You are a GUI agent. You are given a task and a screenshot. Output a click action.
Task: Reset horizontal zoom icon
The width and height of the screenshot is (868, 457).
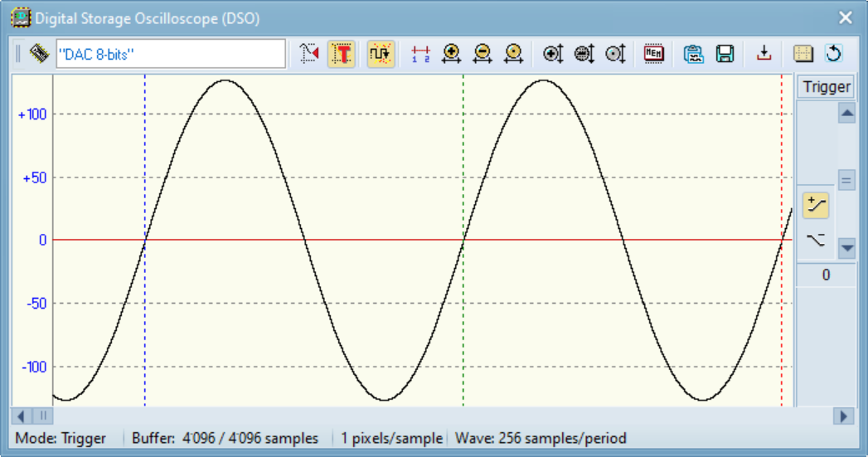pyautogui.click(x=514, y=54)
